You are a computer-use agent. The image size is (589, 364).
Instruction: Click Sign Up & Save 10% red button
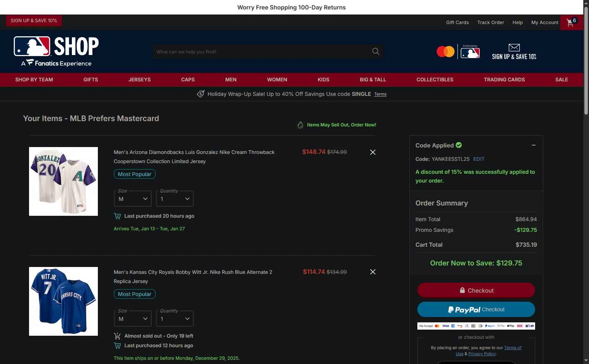[x=34, y=21]
